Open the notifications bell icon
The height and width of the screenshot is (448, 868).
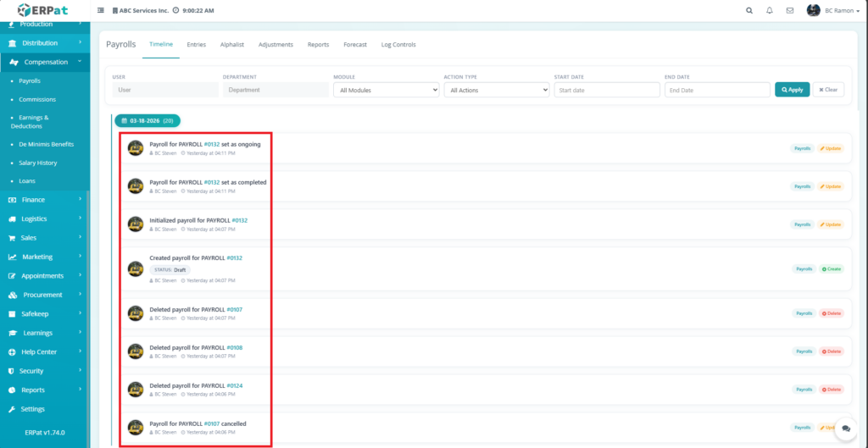[770, 10]
